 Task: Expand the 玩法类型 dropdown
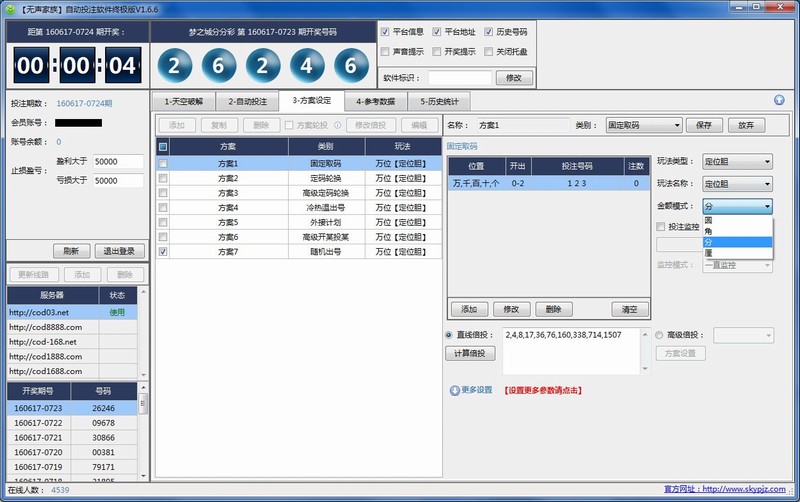click(x=736, y=162)
